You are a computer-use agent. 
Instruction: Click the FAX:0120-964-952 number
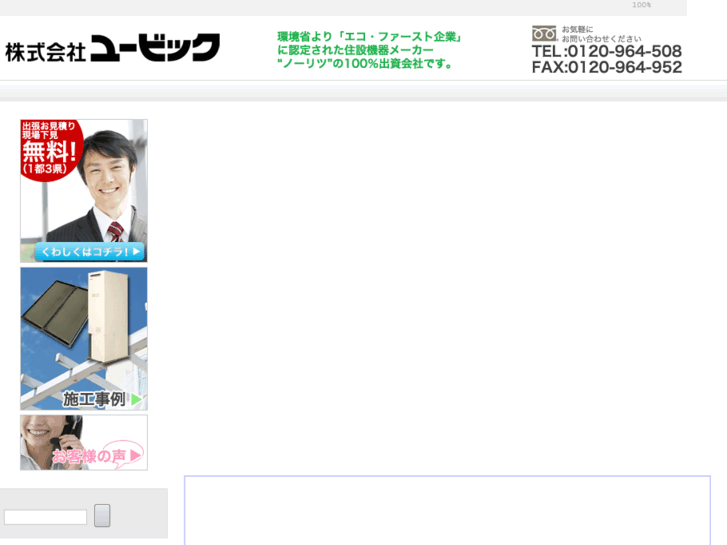pyautogui.click(x=606, y=67)
